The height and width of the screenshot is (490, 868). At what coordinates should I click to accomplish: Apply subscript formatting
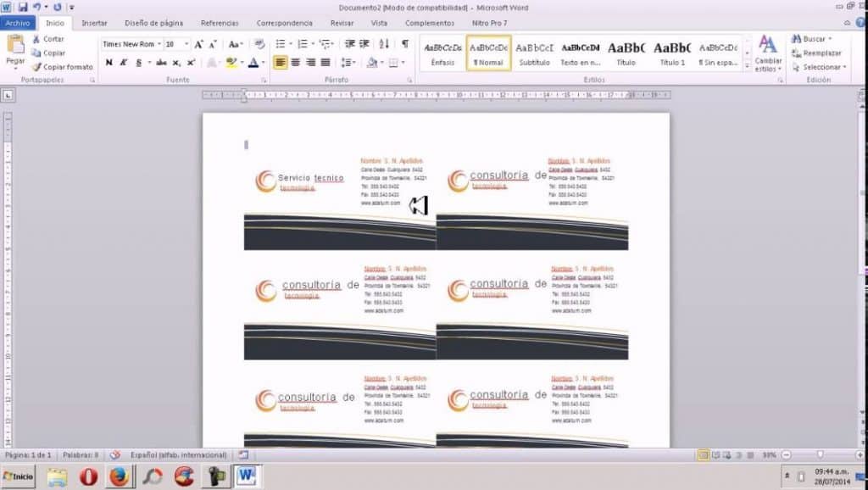click(x=176, y=62)
